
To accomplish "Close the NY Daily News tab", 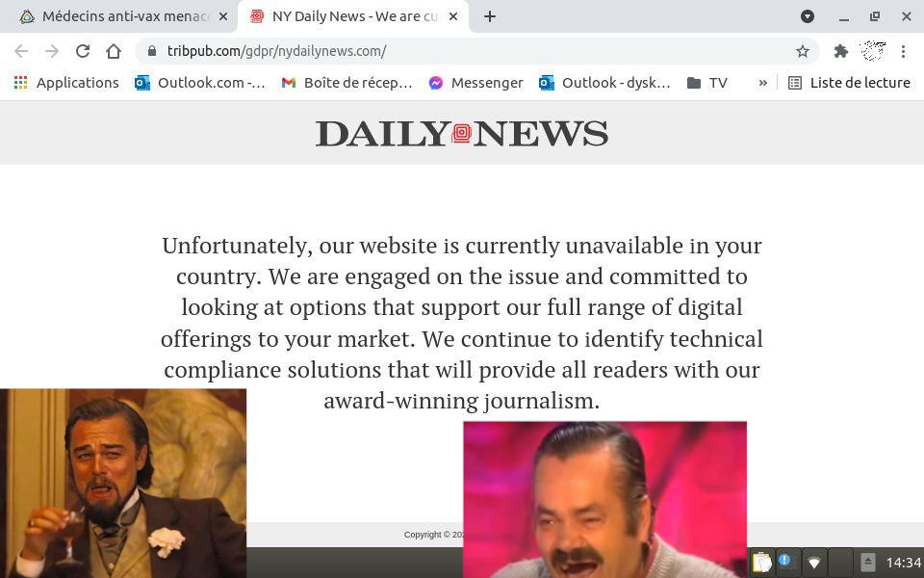I will point(453,16).
